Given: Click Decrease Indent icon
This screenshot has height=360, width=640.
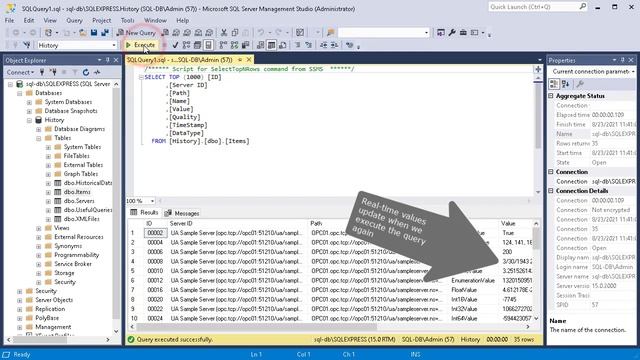Looking at the screenshot, I should (x=323, y=45).
